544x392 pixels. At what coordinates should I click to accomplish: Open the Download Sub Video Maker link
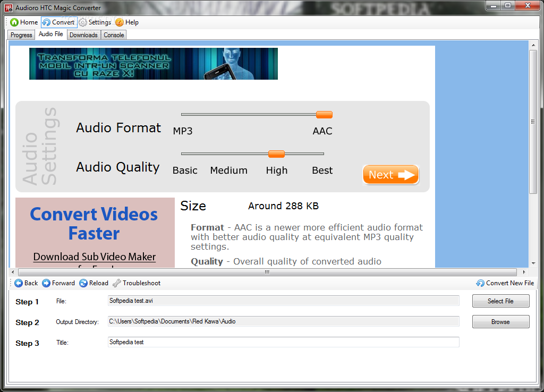[x=95, y=257]
